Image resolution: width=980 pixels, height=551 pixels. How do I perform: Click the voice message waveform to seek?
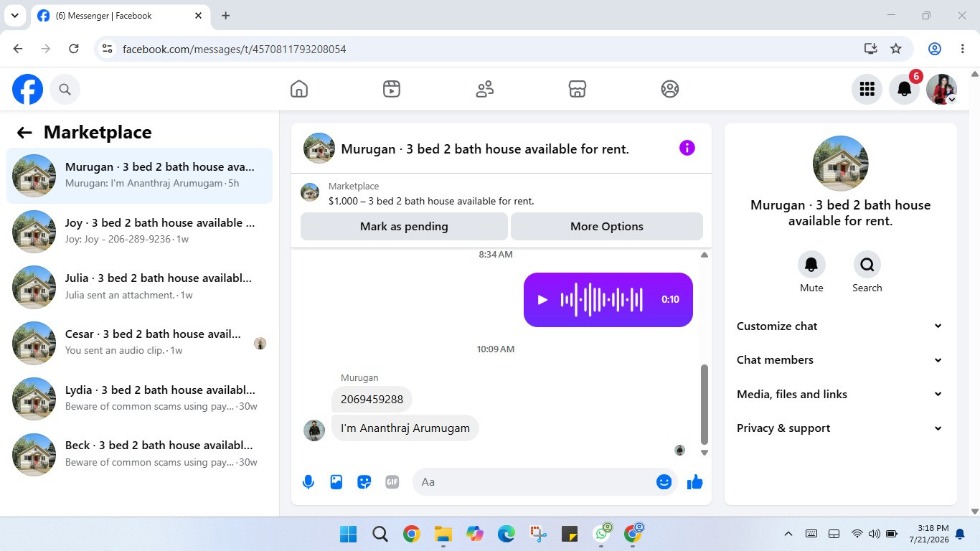tap(602, 300)
